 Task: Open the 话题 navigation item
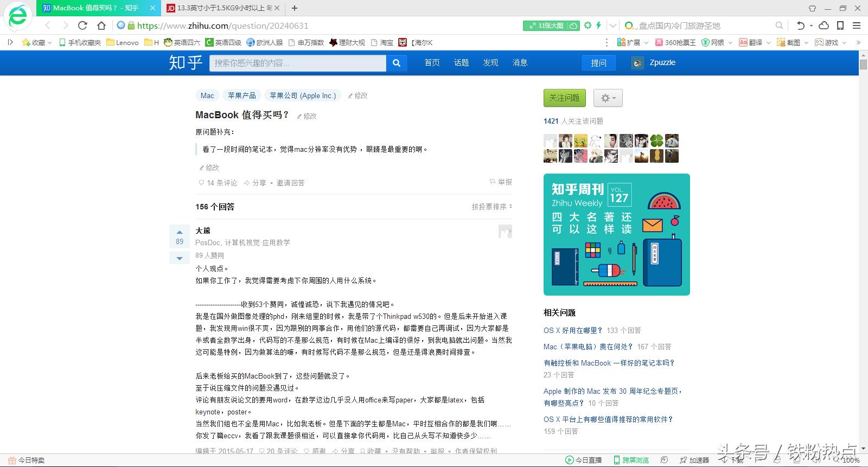pos(461,63)
